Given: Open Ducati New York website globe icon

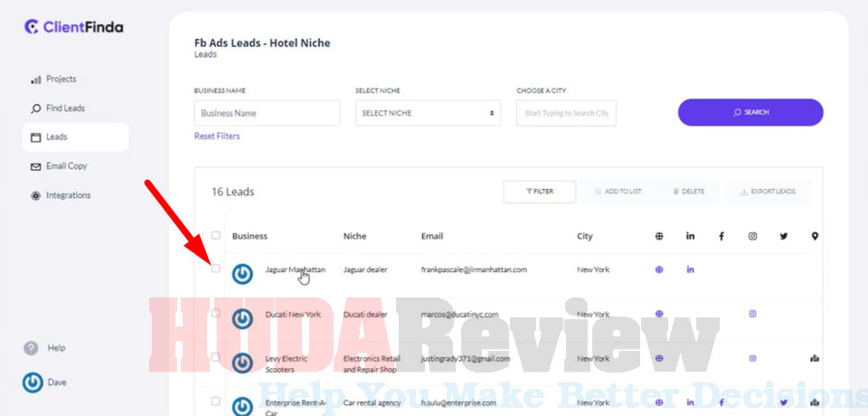Looking at the screenshot, I should tap(659, 314).
